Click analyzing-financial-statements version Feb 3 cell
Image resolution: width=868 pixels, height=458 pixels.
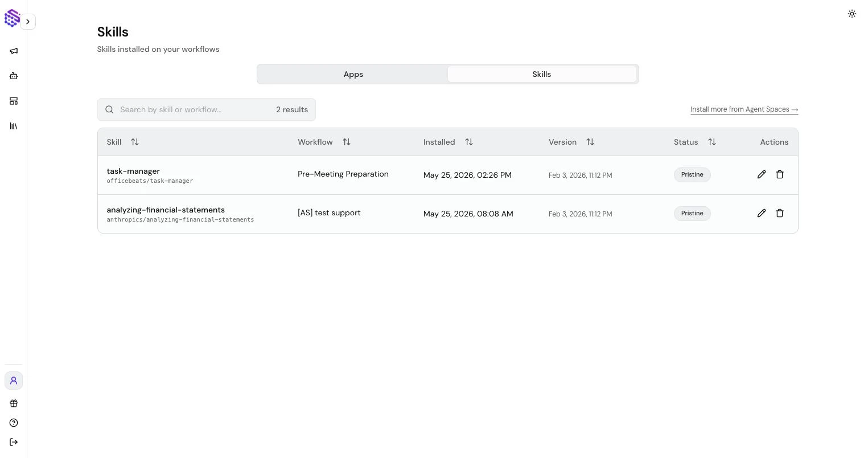[x=581, y=214]
